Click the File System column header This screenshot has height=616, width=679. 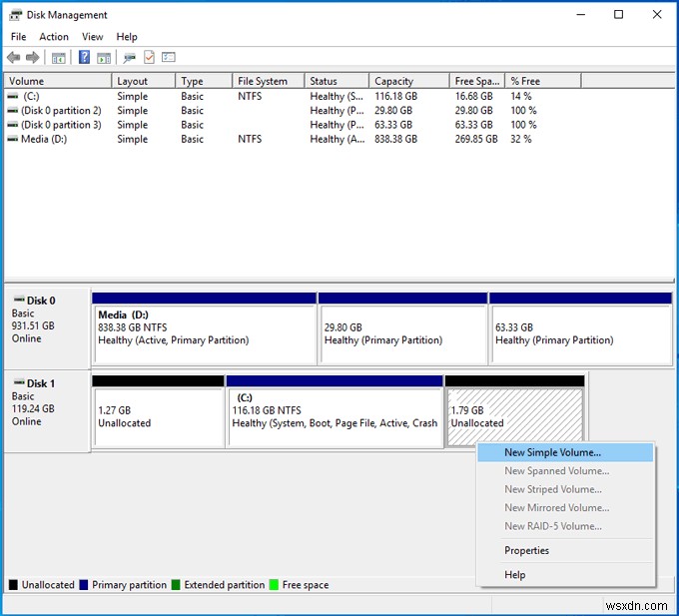pyautogui.click(x=263, y=82)
